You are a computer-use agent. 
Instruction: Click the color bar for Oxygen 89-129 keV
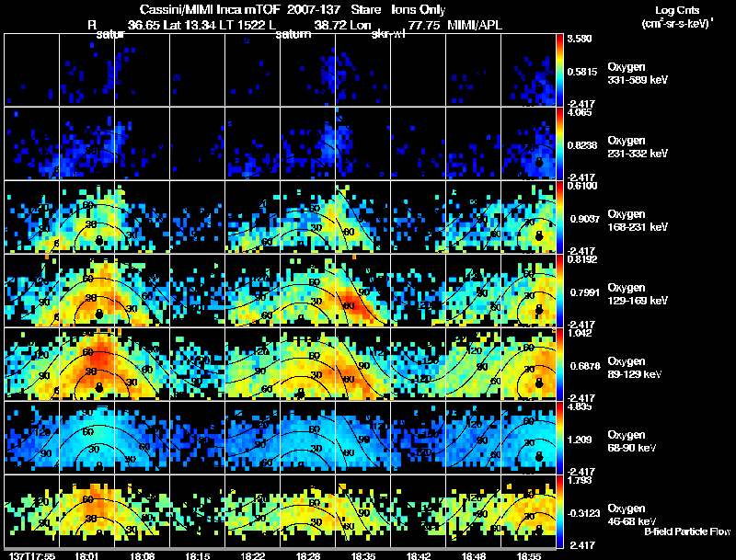point(559,364)
